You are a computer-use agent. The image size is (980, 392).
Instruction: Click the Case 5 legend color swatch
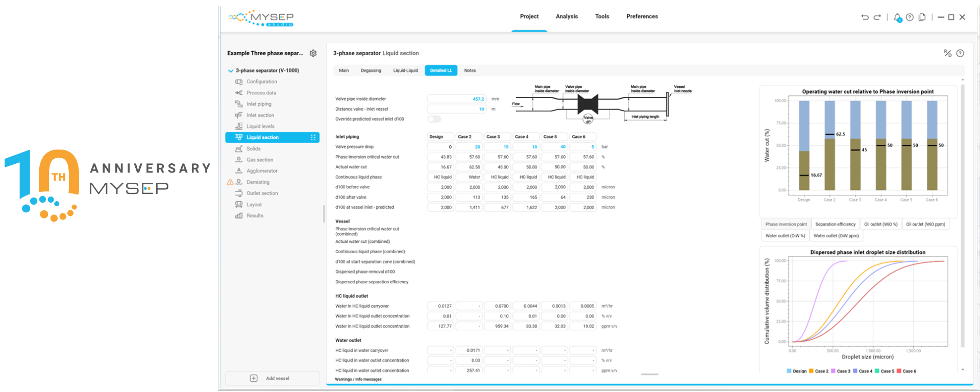(x=877, y=371)
